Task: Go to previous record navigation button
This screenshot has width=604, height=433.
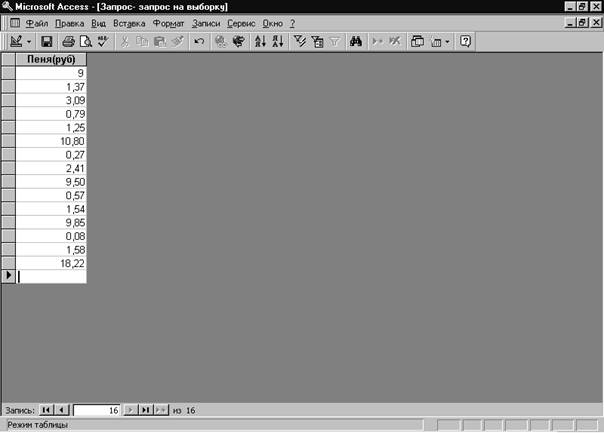Action: click(62, 410)
